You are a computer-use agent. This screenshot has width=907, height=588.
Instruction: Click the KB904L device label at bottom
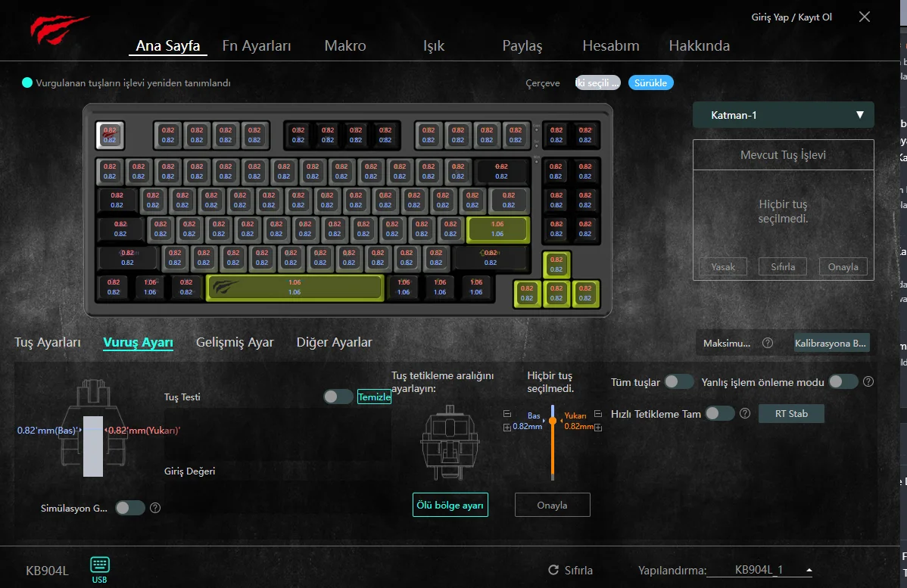coord(47,571)
